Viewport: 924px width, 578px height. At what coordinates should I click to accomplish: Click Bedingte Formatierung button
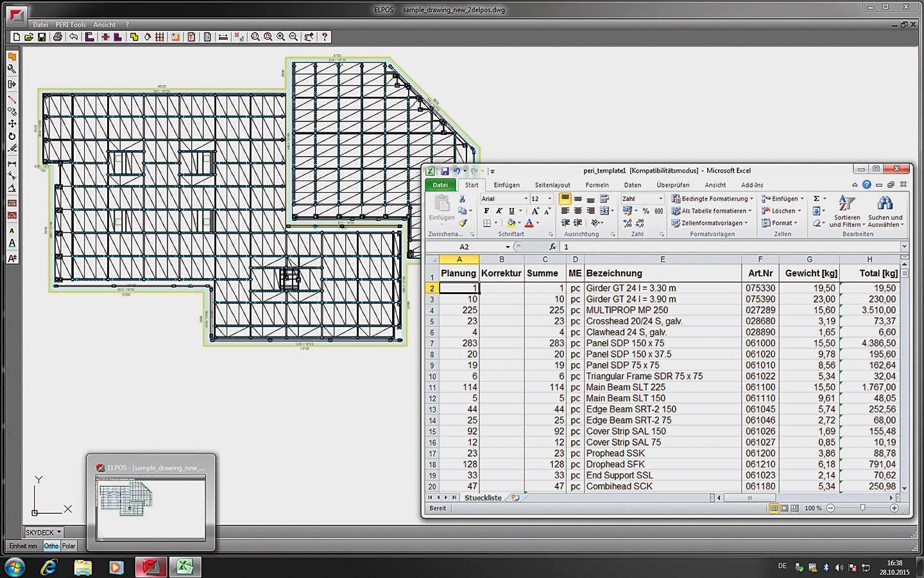[712, 199]
